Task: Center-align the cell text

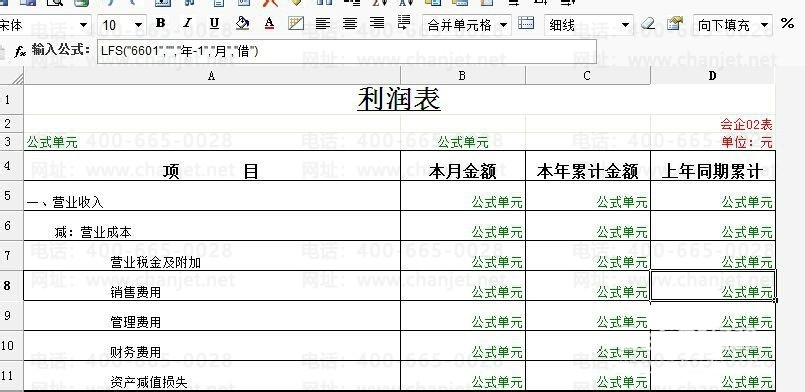Action: tap(350, 23)
